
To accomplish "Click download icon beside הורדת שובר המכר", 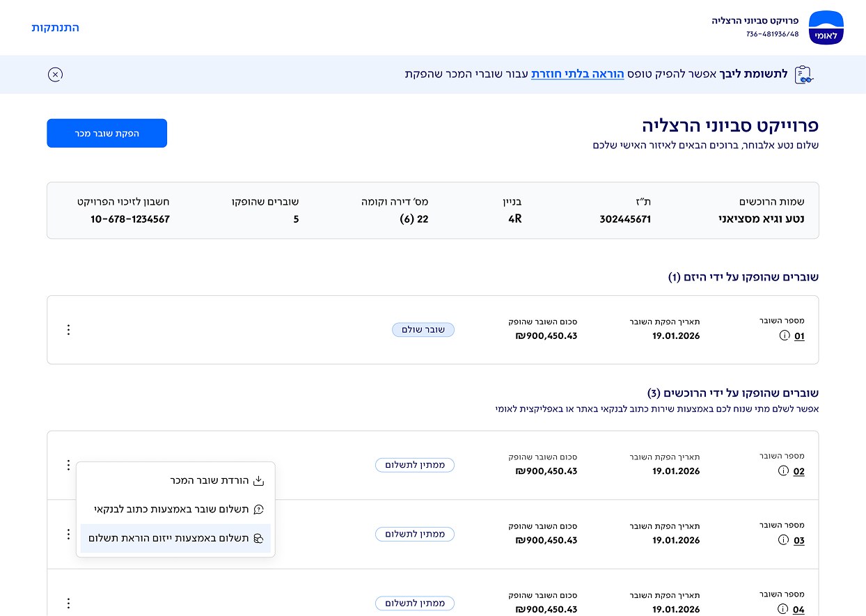I will point(258,481).
